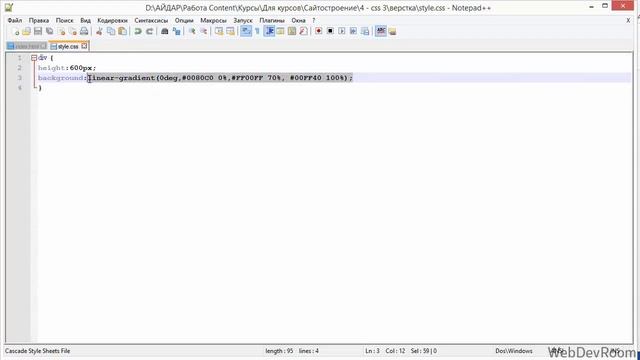Close document via X at menu bar right

pyautogui.click(x=628, y=20)
